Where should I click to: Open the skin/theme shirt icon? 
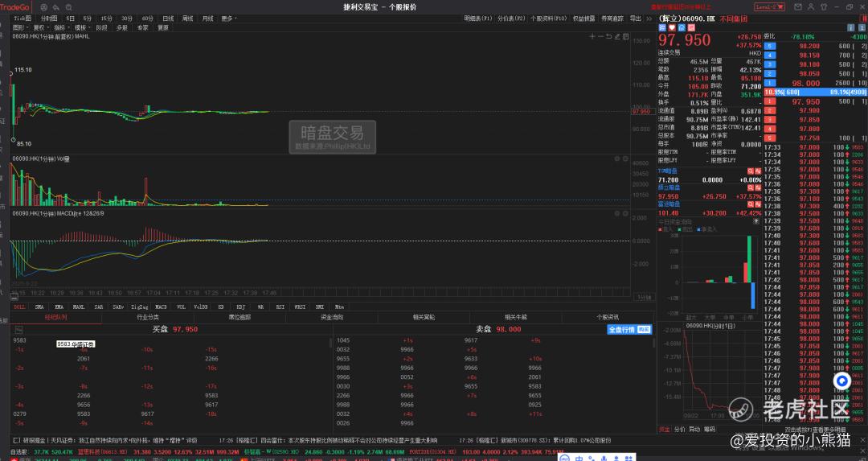click(x=823, y=7)
